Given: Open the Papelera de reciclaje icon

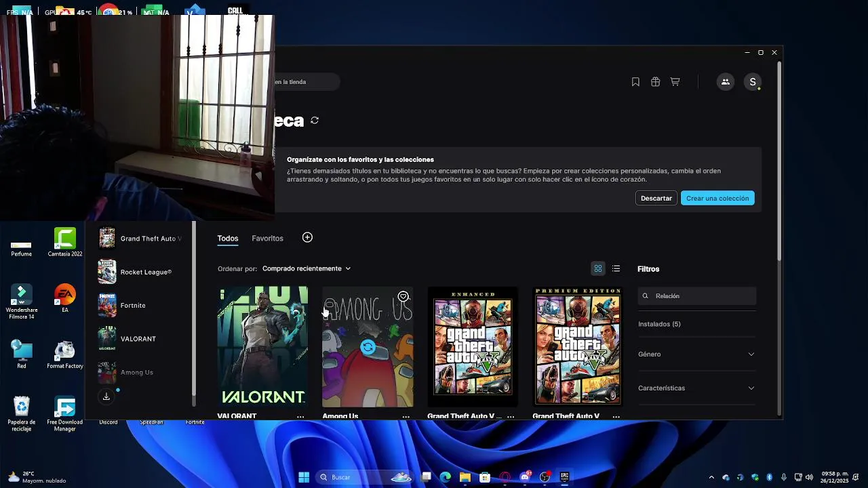Looking at the screenshot, I should coord(22,414).
